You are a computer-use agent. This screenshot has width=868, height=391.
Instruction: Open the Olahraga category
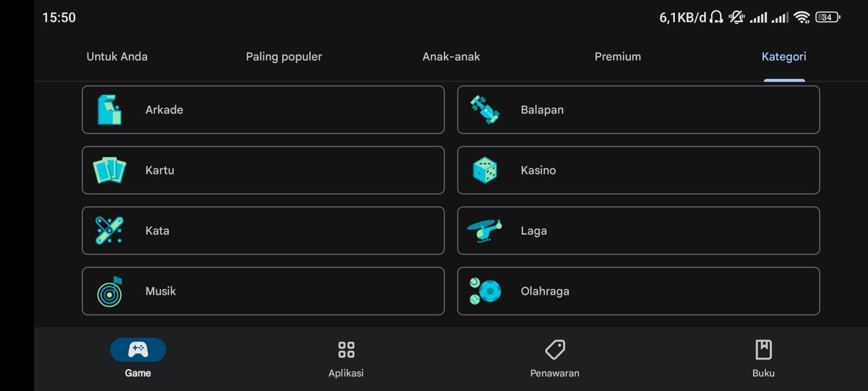tap(638, 291)
